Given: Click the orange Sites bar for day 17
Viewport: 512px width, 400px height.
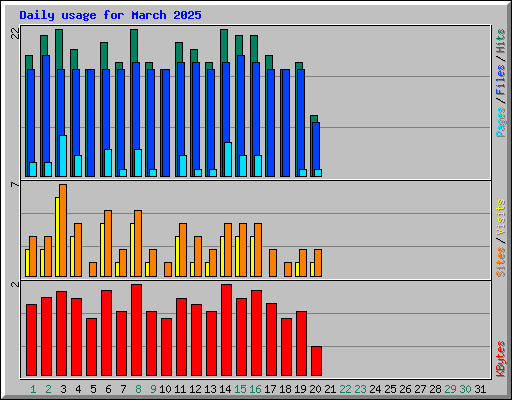Looking at the screenshot, I should pos(273,263).
